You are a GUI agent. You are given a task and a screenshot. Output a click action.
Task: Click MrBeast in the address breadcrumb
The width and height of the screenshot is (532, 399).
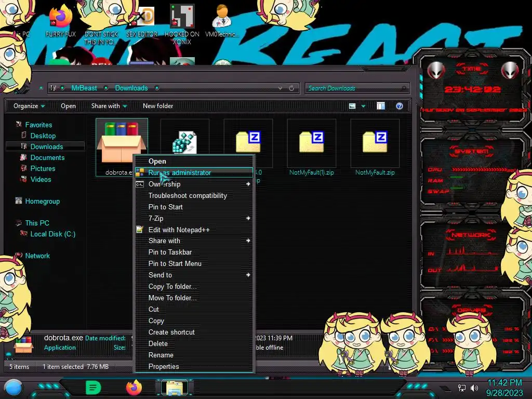tap(84, 88)
